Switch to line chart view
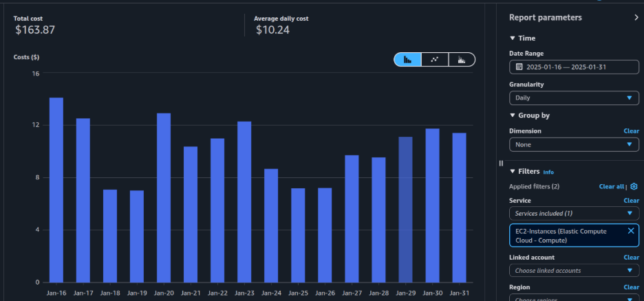Image resolution: width=644 pixels, height=301 pixels. pos(435,60)
